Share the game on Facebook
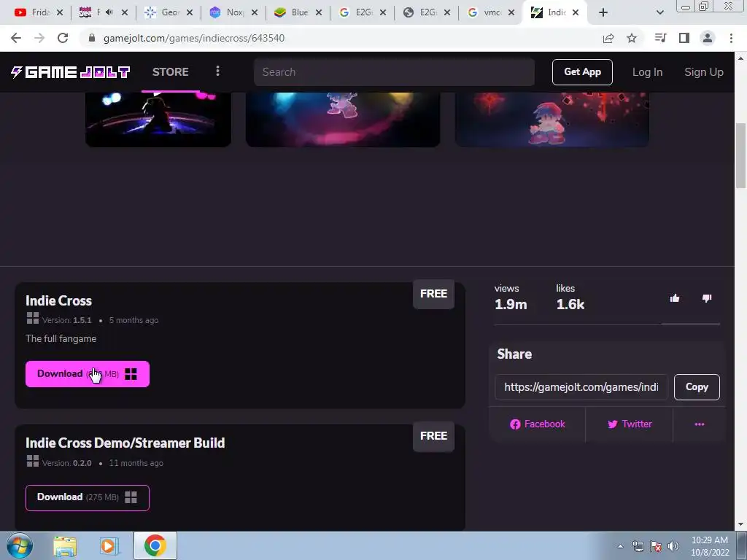Screen dimensions: 747x560 (x=538, y=424)
